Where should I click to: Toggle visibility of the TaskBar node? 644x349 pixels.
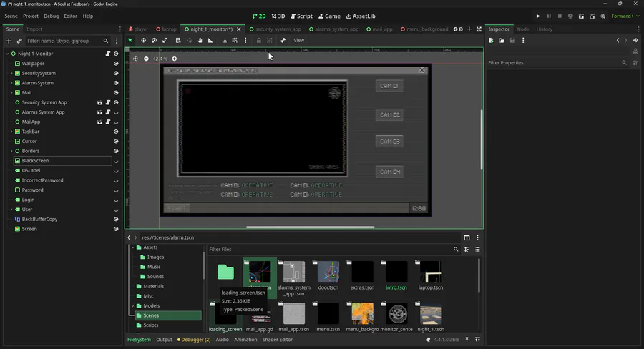(116, 132)
